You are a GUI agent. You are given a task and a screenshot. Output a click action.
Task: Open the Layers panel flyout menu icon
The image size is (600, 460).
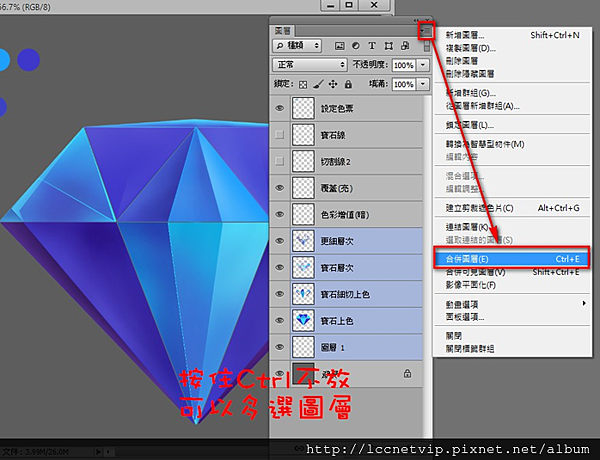426,31
